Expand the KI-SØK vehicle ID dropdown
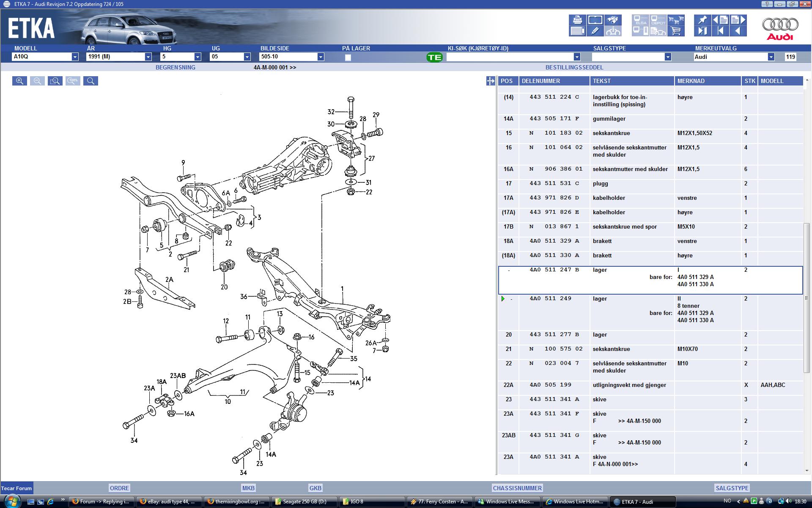Image resolution: width=812 pixels, height=508 pixels. click(x=577, y=57)
